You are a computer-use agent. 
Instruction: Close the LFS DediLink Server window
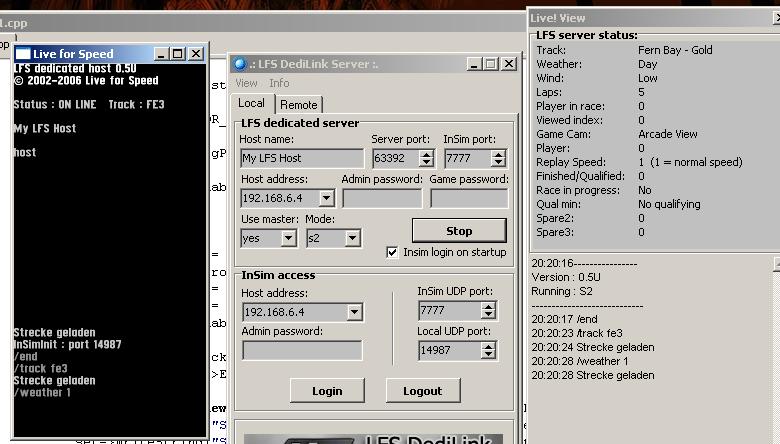pyautogui.click(x=509, y=64)
